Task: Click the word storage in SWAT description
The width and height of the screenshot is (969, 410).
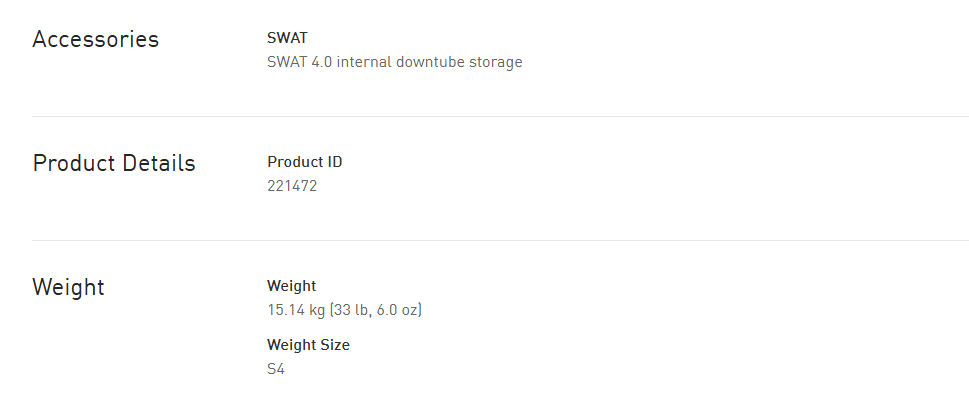Action: point(497,62)
